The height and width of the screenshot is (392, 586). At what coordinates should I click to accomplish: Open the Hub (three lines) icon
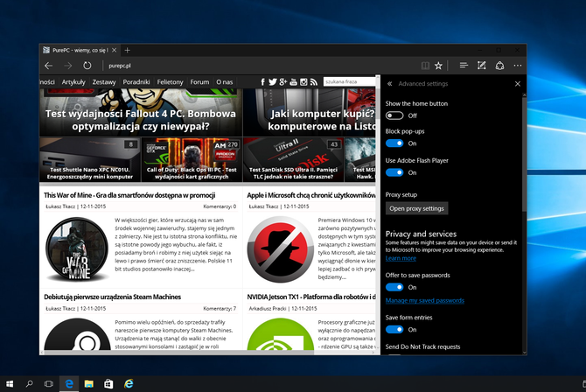[464, 66]
